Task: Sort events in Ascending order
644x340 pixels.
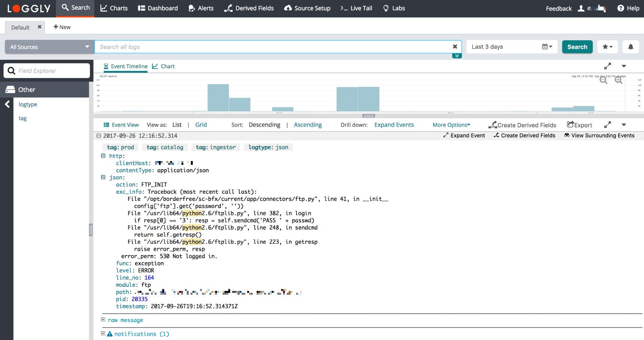Action: (x=308, y=125)
